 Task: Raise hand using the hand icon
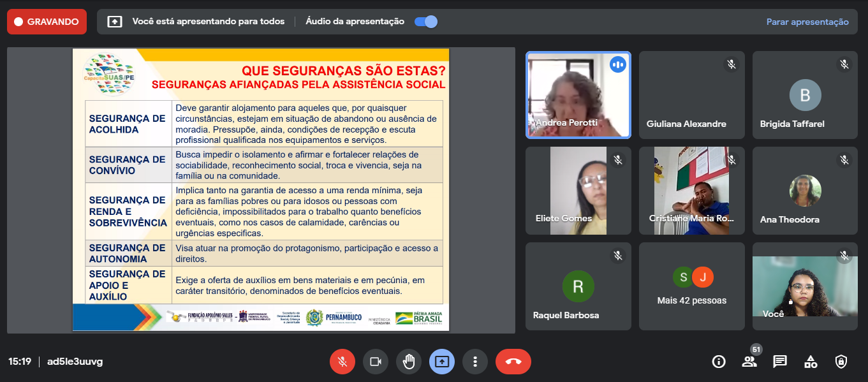(409, 362)
